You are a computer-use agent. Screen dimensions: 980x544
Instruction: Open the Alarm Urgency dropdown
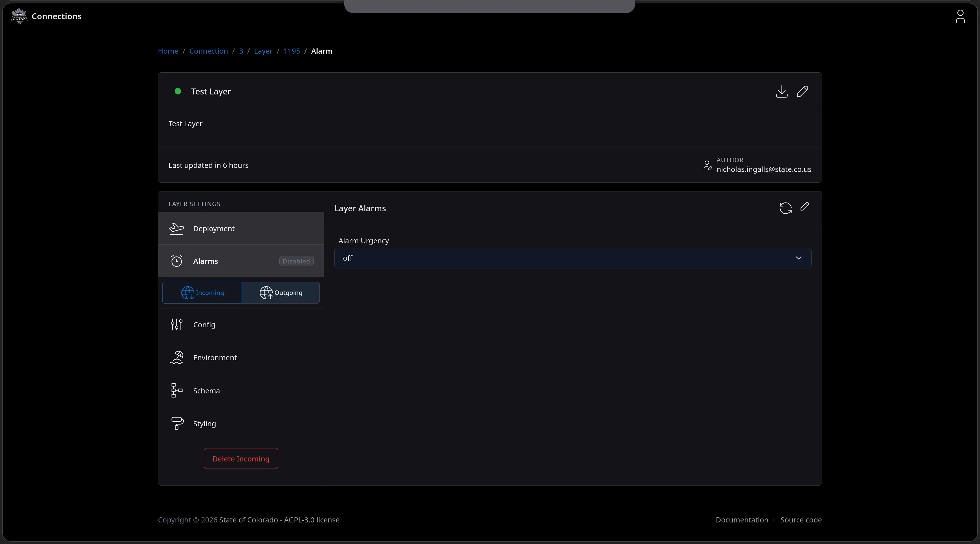(x=573, y=258)
